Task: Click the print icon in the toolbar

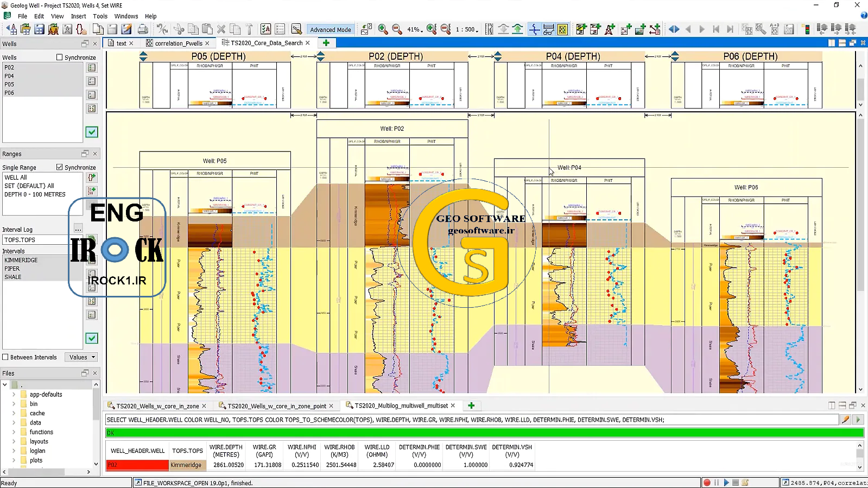Action: 143,29
